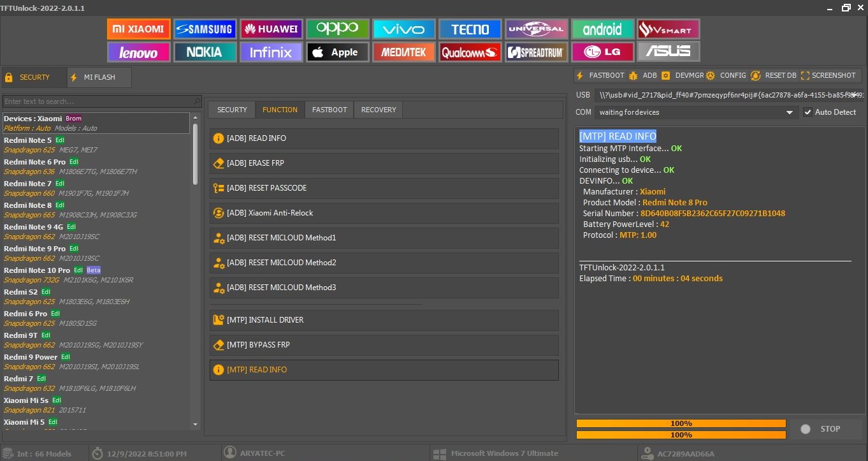Run [ADB] RESET MICLOUD Method1

pyautogui.click(x=384, y=238)
